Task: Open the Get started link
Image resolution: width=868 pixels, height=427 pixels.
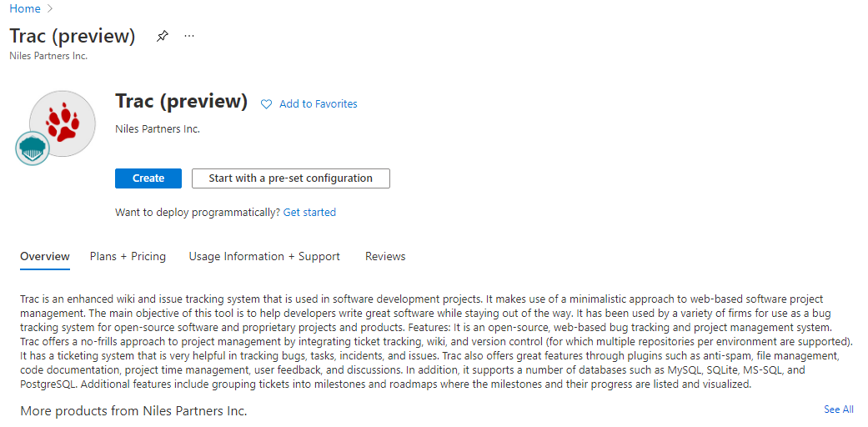Action: (309, 213)
